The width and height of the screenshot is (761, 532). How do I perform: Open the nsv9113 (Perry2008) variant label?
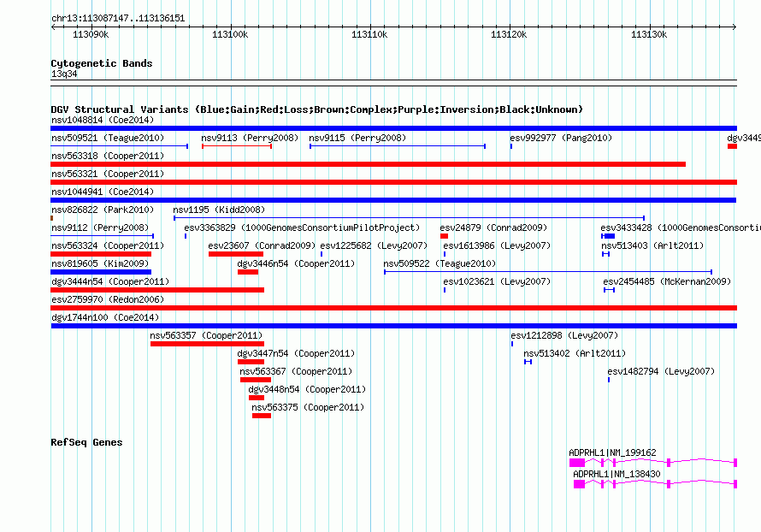[x=249, y=138]
